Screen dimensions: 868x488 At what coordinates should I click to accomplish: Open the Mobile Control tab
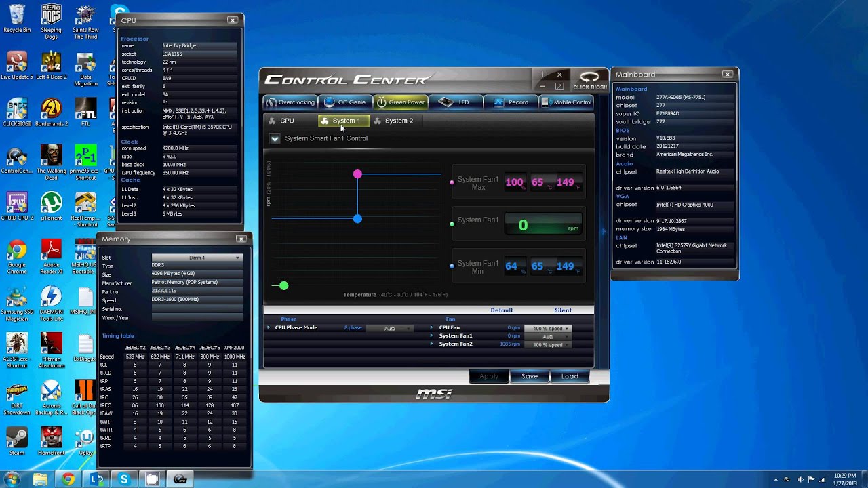pyautogui.click(x=567, y=102)
